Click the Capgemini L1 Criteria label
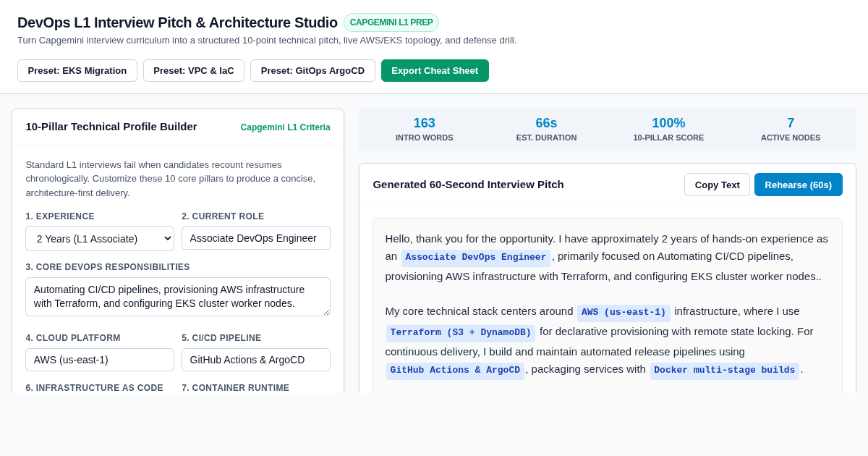Image resolution: width=868 pixels, height=456 pixels. coord(285,127)
